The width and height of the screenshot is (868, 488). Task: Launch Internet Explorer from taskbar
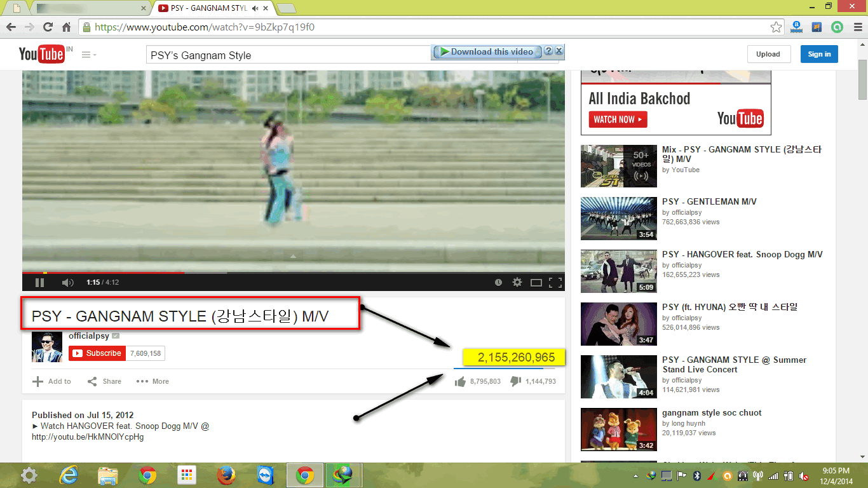pos(69,475)
